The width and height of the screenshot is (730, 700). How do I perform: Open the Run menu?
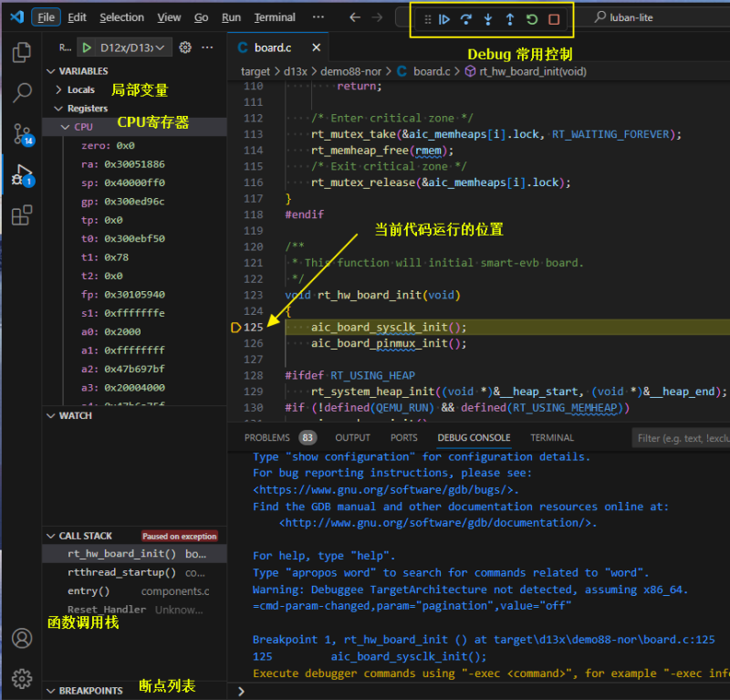pyautogui.click(x=231, y=17)
